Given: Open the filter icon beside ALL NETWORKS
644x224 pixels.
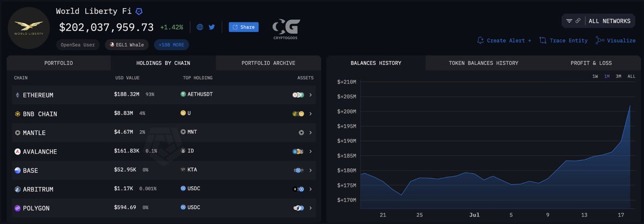Looking at the screenshot, I should pyautogui.click(x=569, y=21).
